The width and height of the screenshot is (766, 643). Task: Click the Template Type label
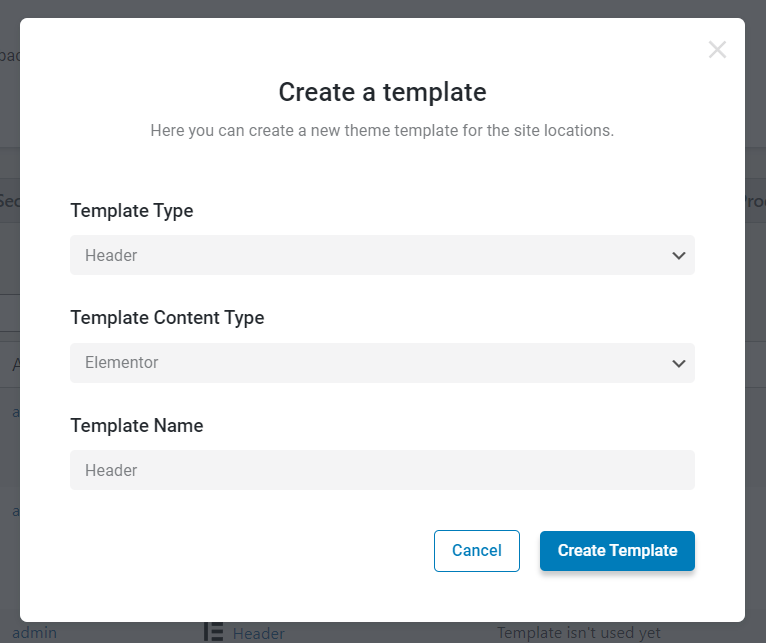(x=132, y=211)
